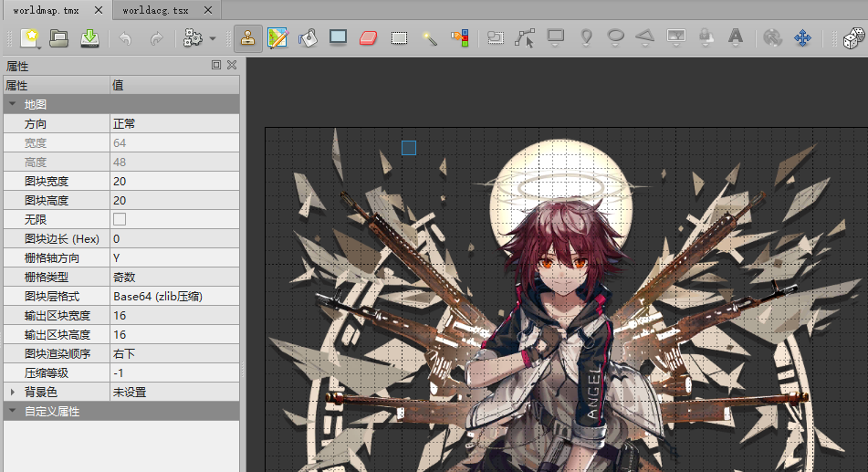
Task: Select the Insert Rectangle tool
Action: (x=556, y=38)
